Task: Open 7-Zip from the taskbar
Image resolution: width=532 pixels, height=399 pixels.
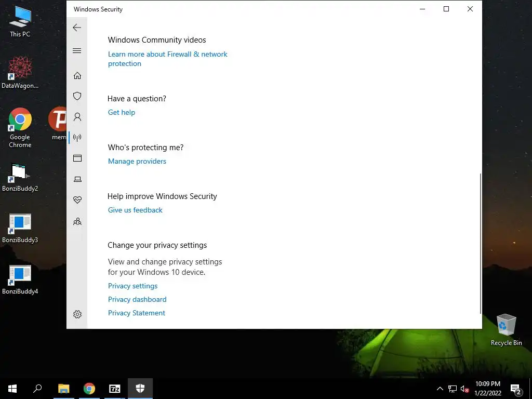Action: click(x=115, y=389)
